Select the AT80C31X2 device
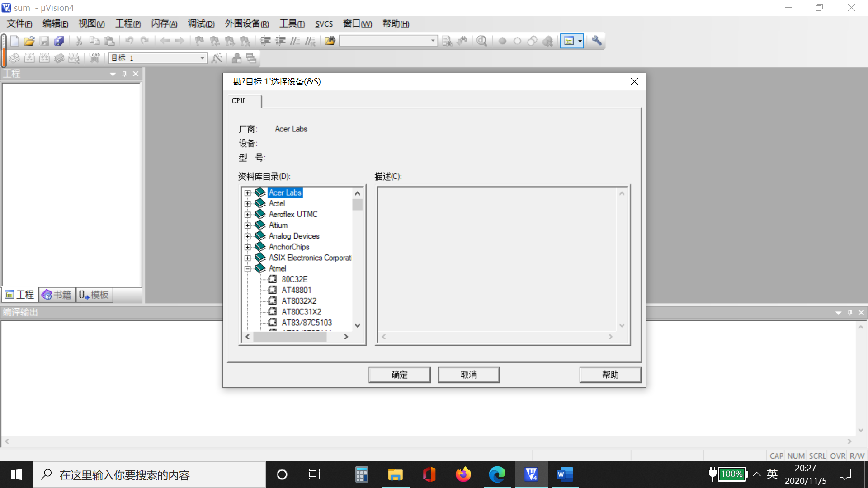Viewport: 868px width, 488px height. [x=301, y=312]
